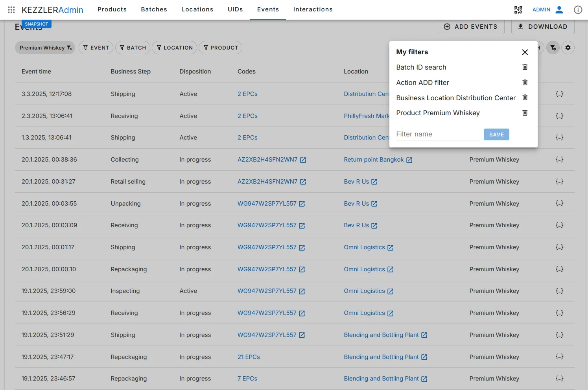Open the info icon in header
This screenshot has height=390, width=588.
pos(578,10)
